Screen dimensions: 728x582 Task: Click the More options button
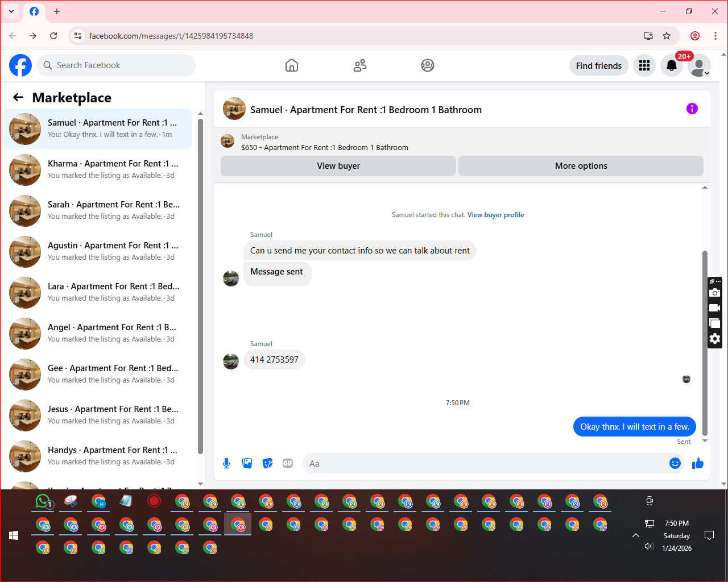[x=581, y=166]
